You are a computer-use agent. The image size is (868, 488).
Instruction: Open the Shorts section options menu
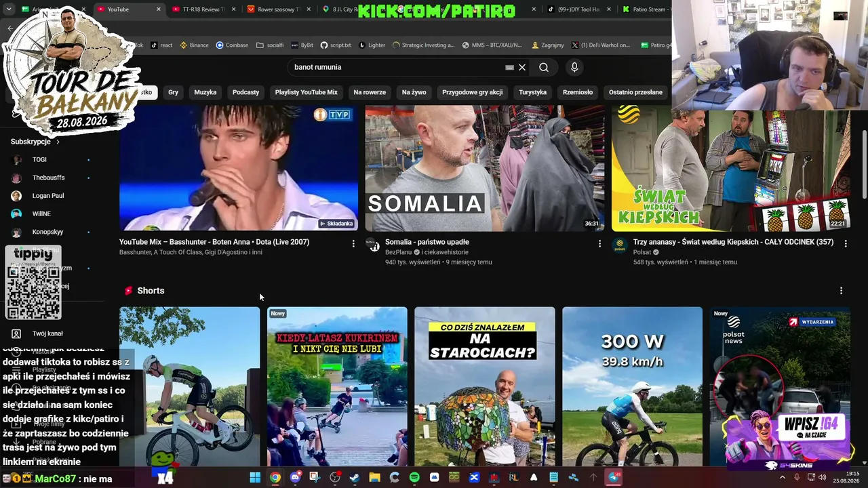pos(842,291)
